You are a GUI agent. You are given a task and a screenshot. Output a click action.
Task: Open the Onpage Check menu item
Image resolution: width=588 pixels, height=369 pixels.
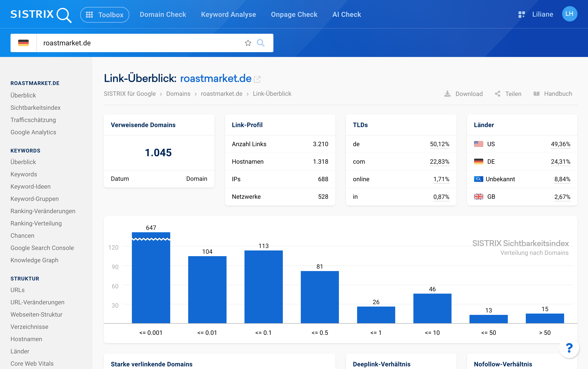point(294,15)
